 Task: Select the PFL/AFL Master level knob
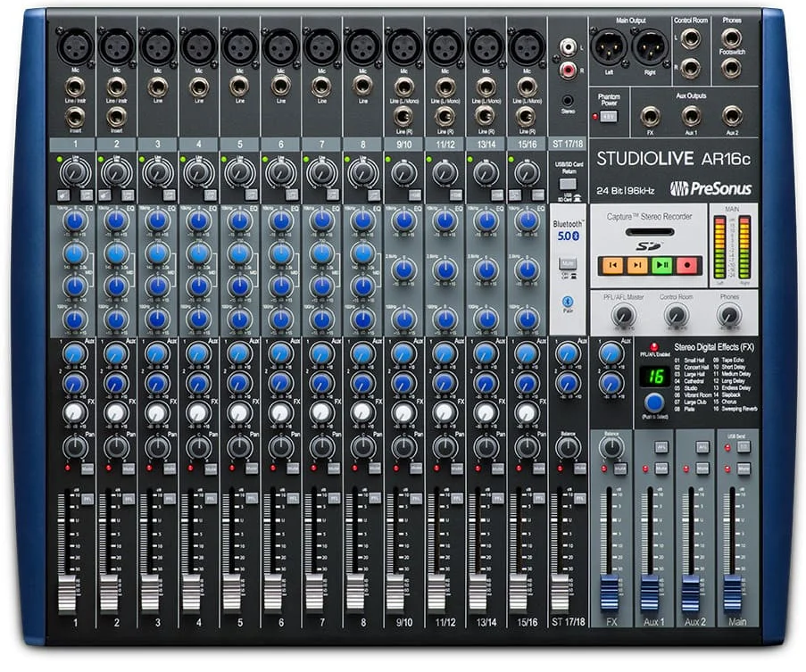624,315
